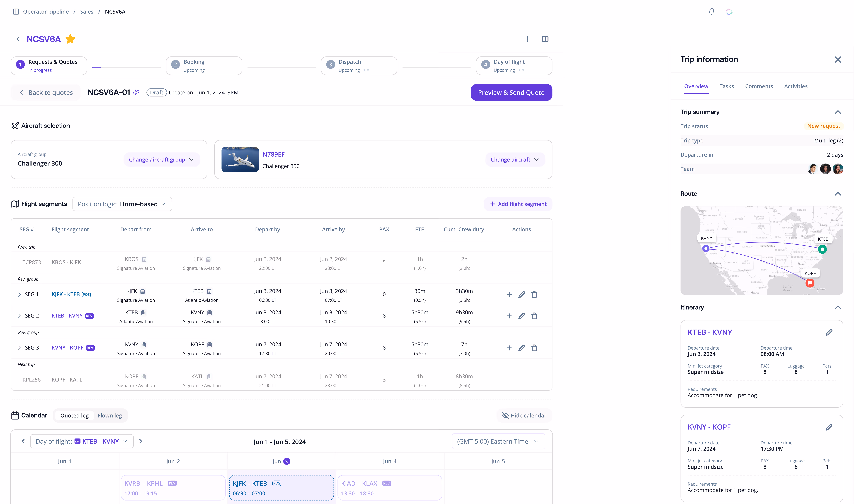Click Add flight segment
The height and width of the screenshot is (504, 854).
point(518,204)
